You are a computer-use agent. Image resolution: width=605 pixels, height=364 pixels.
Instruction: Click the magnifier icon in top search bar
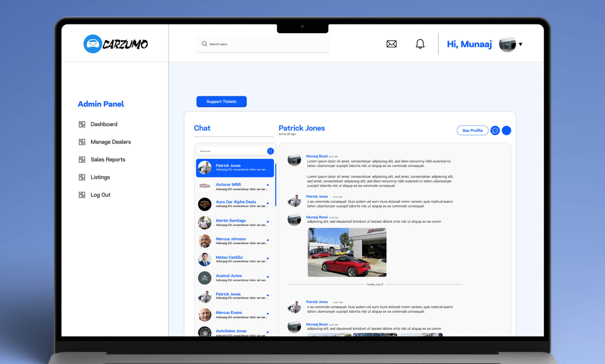(205, 44)
